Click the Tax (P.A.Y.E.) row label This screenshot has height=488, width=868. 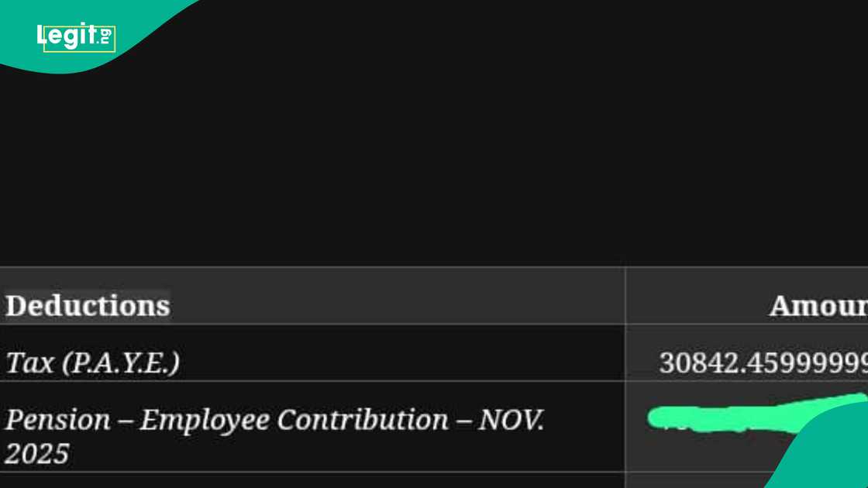[93, 362]
